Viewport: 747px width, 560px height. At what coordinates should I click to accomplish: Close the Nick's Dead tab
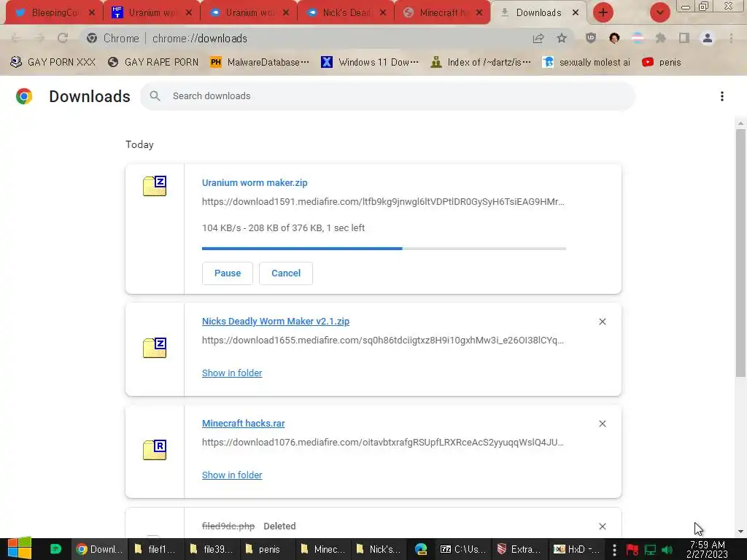(x=383, y=13)
